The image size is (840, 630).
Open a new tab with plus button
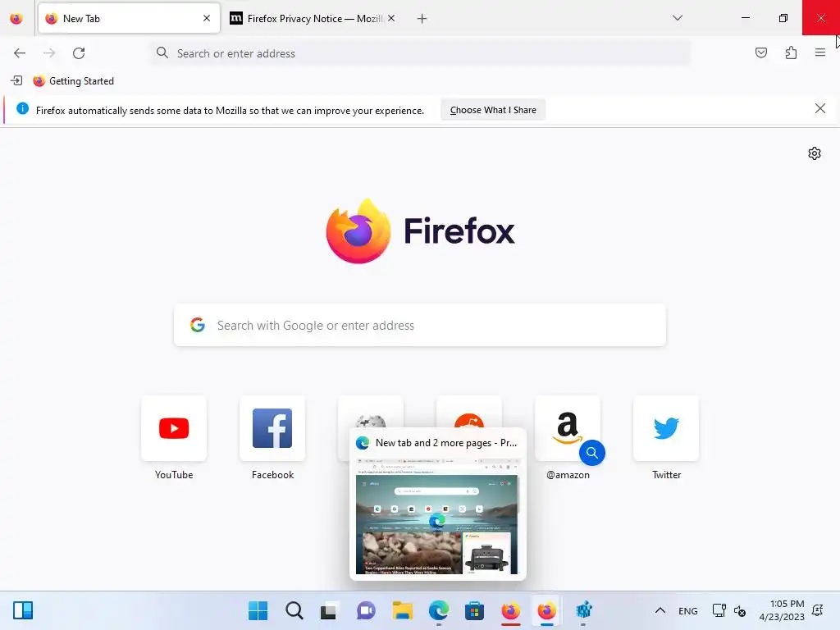pos(422,19)
